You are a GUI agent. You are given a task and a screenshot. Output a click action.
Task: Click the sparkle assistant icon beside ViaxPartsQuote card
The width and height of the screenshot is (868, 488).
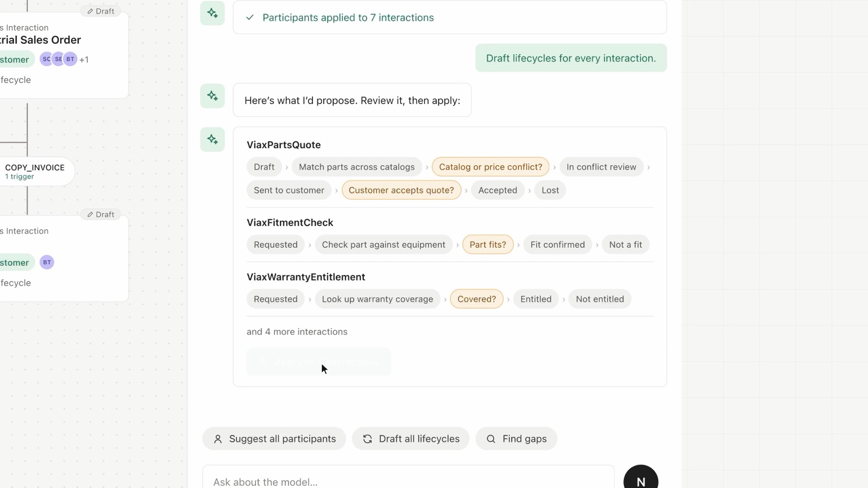[213, 139]
